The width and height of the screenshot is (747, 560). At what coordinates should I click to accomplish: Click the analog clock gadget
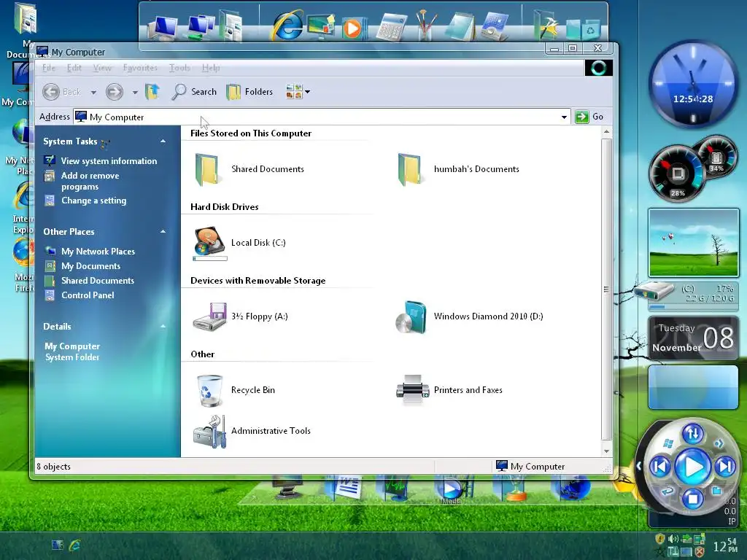pyautogui.click(x=693, y=85)
